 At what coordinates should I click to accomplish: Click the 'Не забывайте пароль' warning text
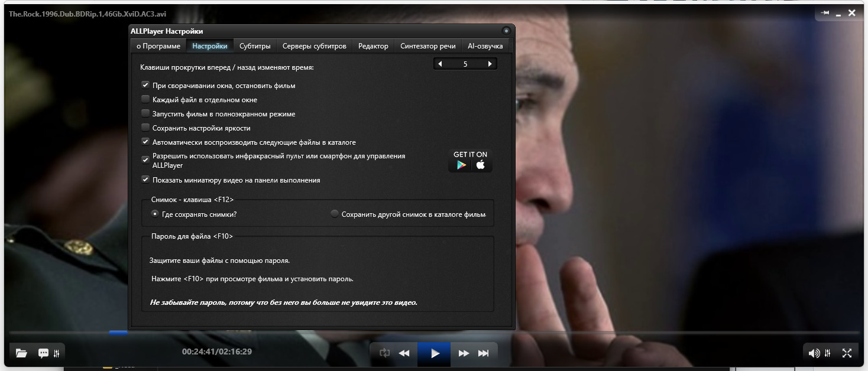tap(283, 302)
